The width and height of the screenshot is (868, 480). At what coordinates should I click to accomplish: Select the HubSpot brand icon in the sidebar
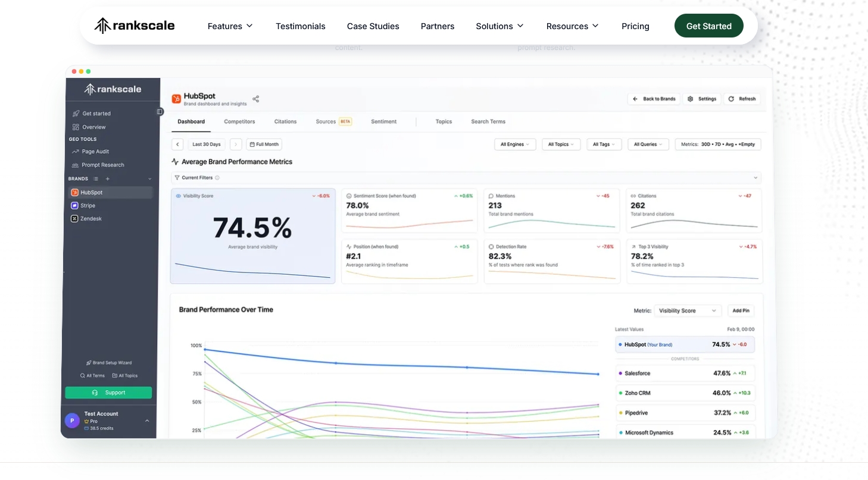[x=75, y=193]
